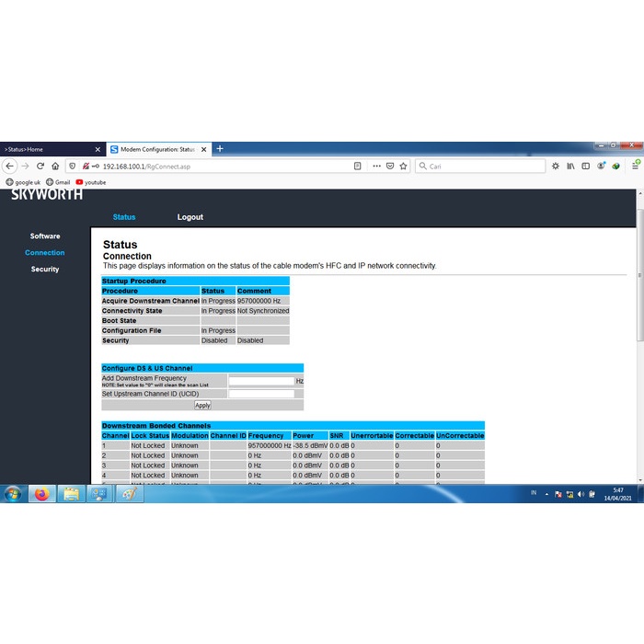Screen dimensions: 644x644
Task: Open the page actions three-dots menu
Action: point(376,166)
